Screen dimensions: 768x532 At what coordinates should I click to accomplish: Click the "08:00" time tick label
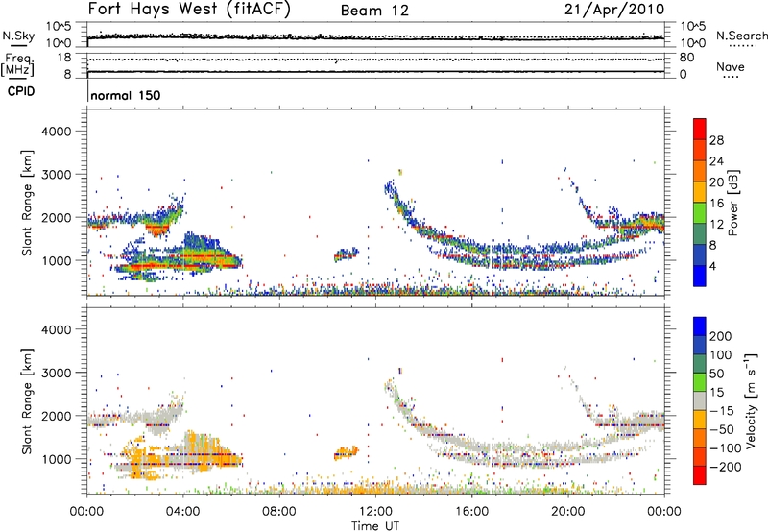tap(278, 512)
